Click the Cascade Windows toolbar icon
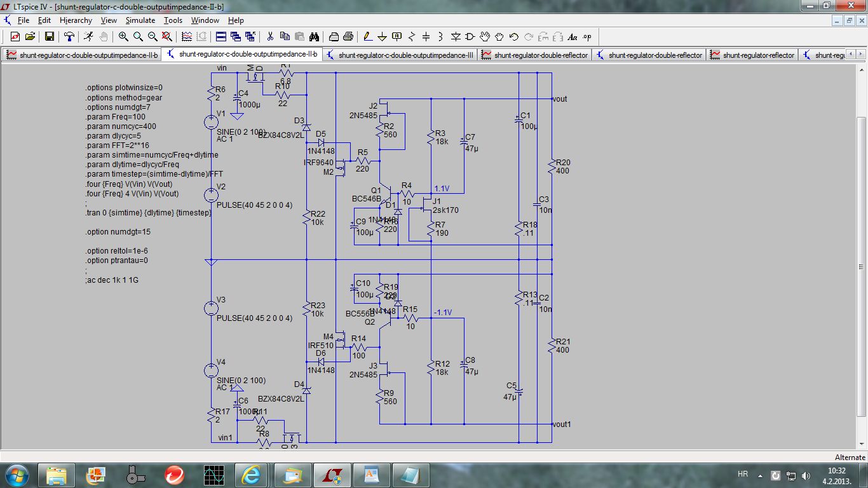Image resolution: width=868 pixels, height=488 pixels. click(x=236, y=36)
